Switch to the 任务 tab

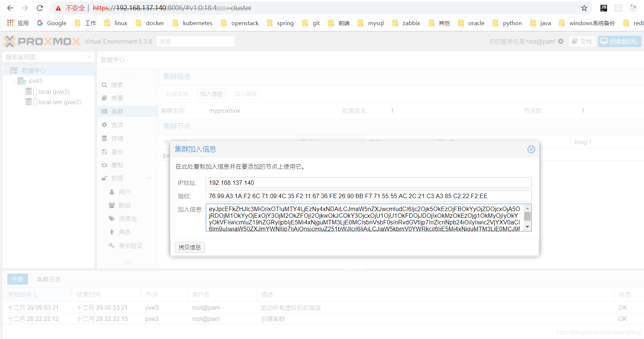pos(17,279)
